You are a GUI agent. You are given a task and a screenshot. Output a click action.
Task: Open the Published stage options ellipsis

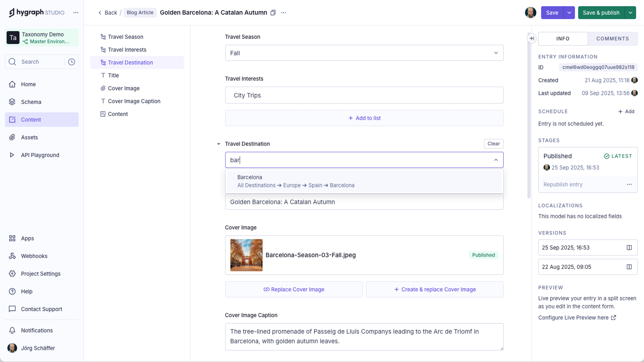(629, 184)
